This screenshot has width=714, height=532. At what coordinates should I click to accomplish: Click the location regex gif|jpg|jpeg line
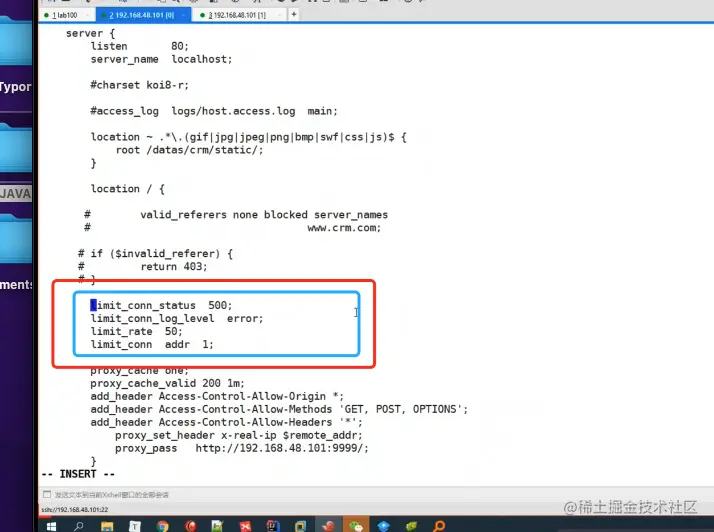(x=248, y=138)
